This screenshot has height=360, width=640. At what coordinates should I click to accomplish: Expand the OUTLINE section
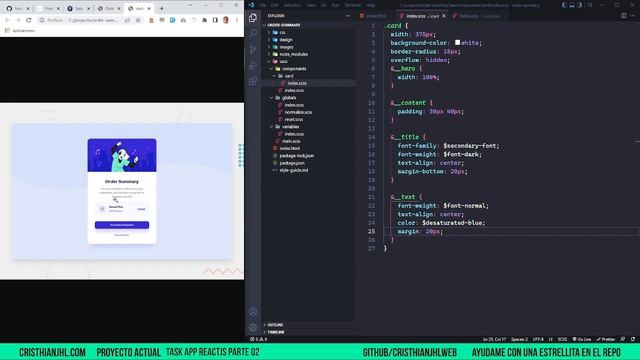(x=309, y=325)
